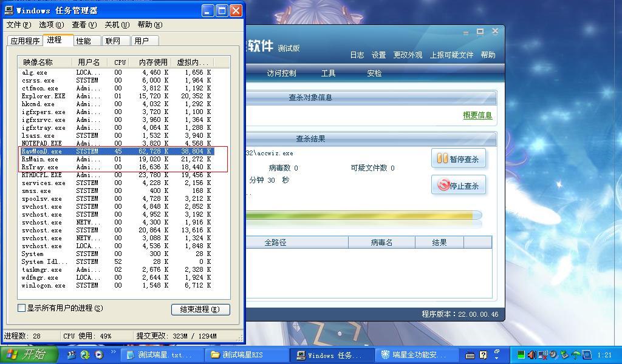
Task: Click the language bar keyboard icon
Action: [470, 355]
